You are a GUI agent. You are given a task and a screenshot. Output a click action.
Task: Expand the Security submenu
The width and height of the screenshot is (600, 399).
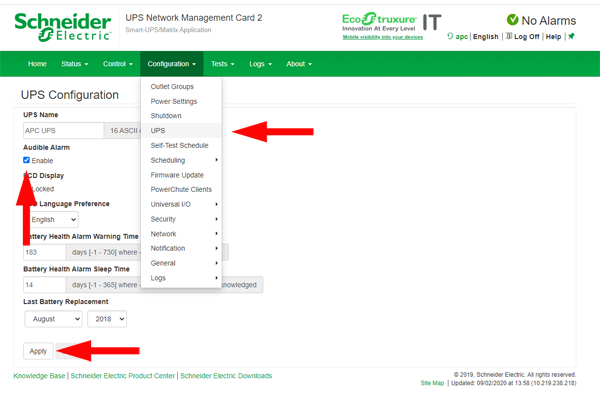point(181,219)
